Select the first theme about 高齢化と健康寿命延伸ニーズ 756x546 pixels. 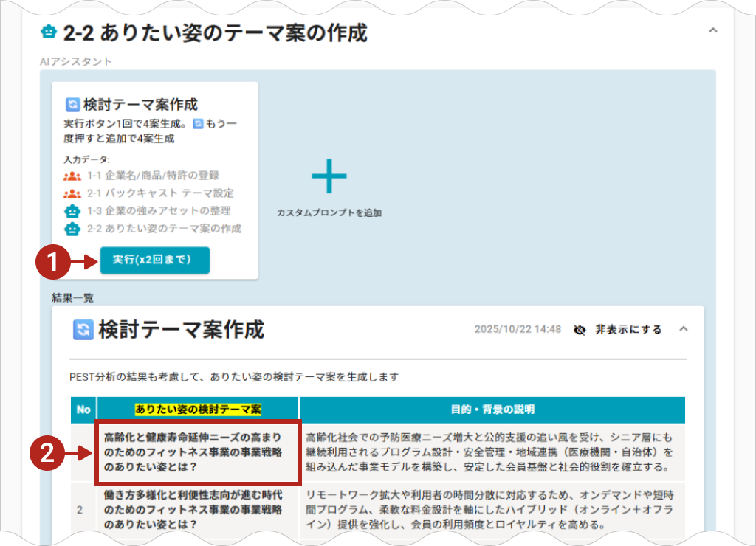197,452
